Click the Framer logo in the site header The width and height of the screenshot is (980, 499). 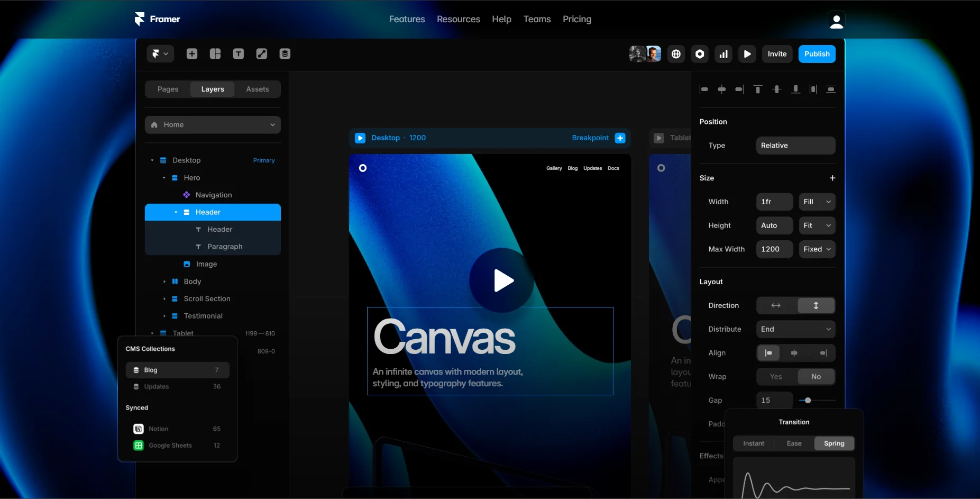157,19
